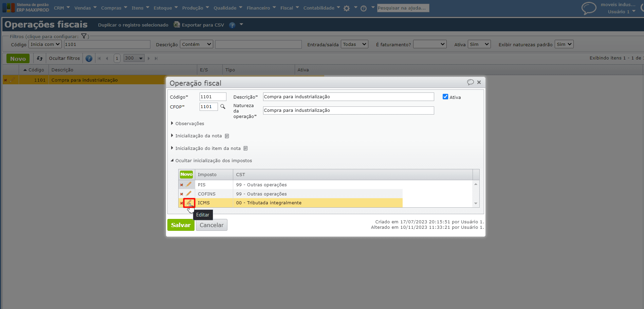Viewport: 644px width, 309px height.
Task: Delete the ICMS tax row
Action: click(181, 203)
